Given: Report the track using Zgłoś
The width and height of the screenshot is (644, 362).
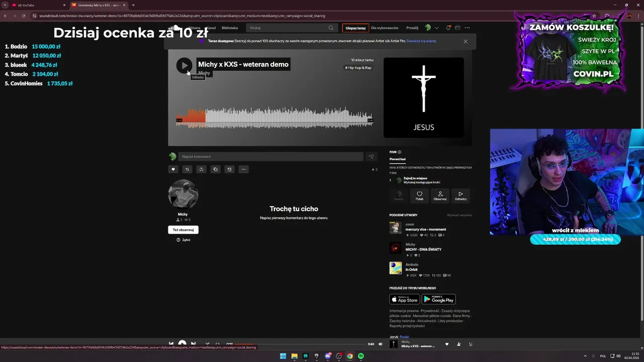Looking at the screenshot, I should pos(183,240).
